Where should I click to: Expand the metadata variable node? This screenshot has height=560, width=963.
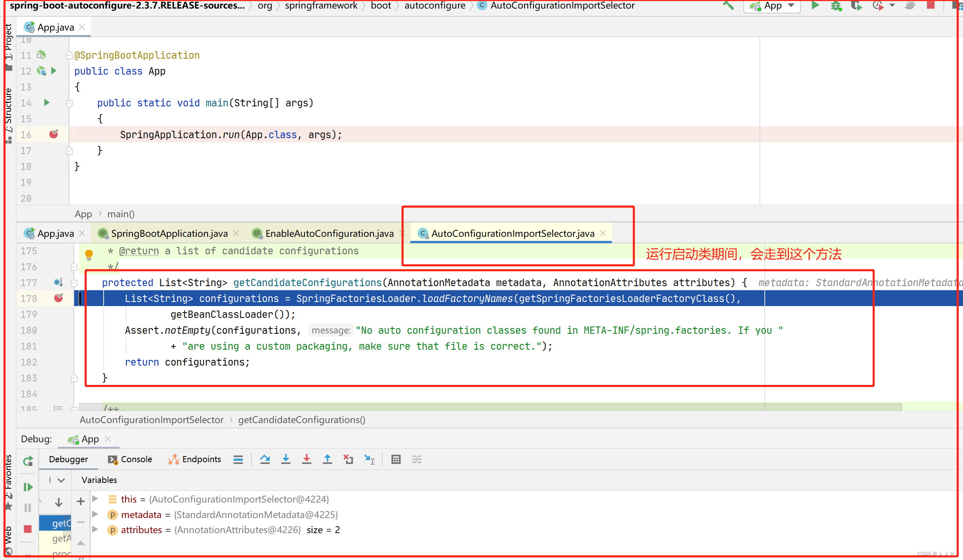[95, 514]
